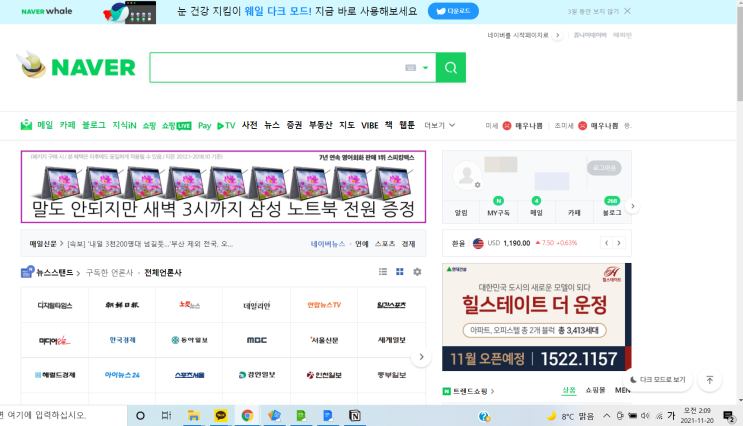Open the MBC press tile
The height and width of the screenshot is (426, 743).
click(x=257, y=340)
